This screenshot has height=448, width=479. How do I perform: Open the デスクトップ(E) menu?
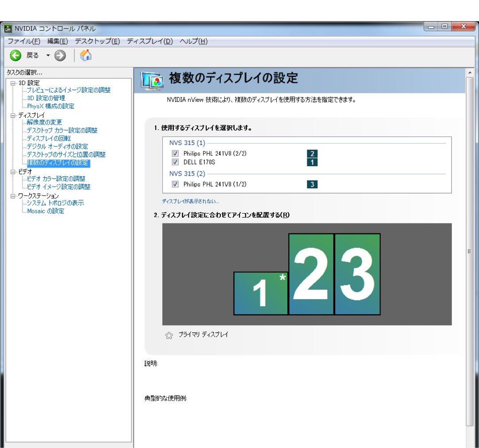click(x=97, y=41)
